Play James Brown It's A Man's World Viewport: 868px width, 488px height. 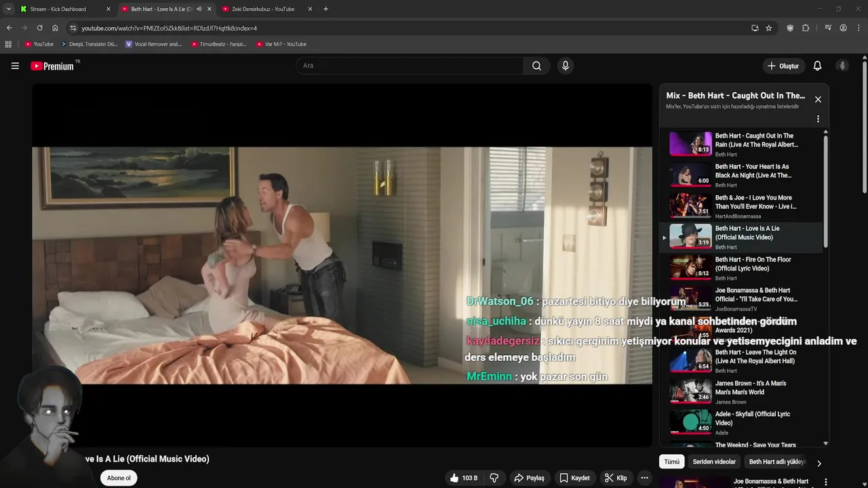point(741,392)
